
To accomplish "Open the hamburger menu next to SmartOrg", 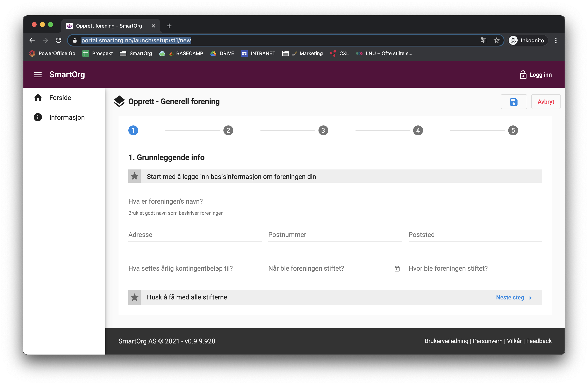I will (38, 75).
